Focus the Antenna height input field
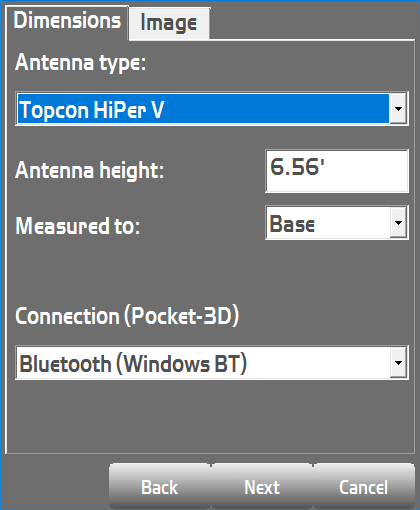Viewport: 420px width, 510px height. (337, 171)
